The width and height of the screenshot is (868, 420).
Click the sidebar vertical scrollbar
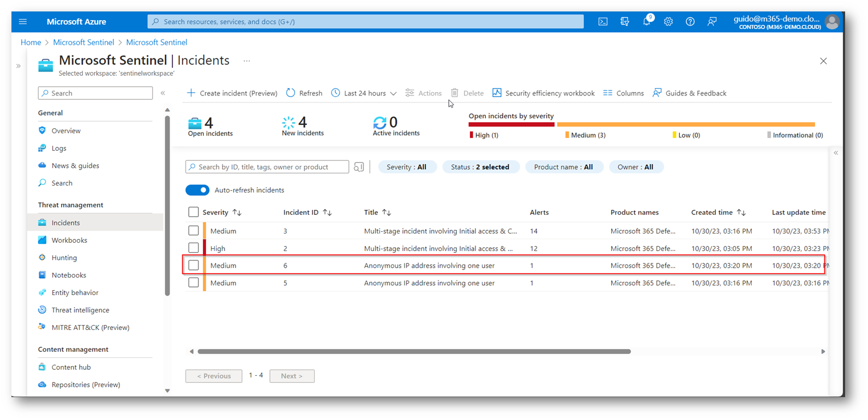coord(167,206)
